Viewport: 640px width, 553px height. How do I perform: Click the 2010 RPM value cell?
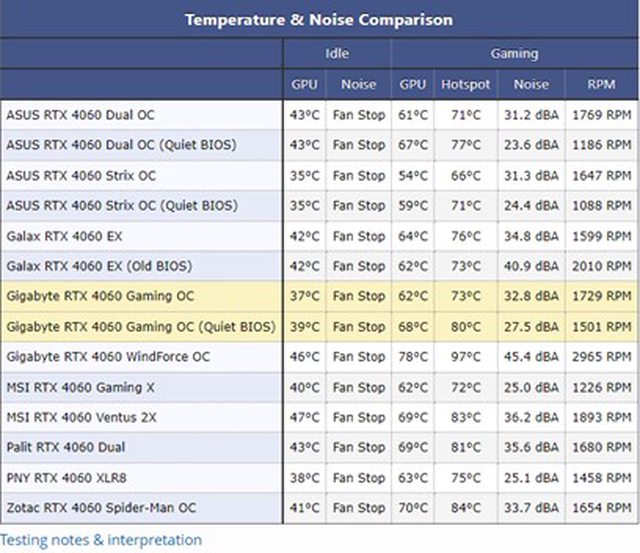[x=602, y=266]
